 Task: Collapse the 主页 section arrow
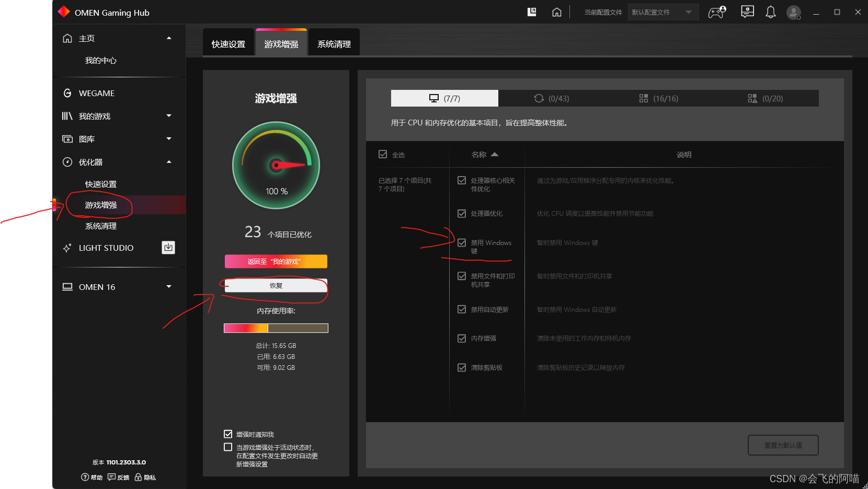pyautogui.click(x=169, y=38)
